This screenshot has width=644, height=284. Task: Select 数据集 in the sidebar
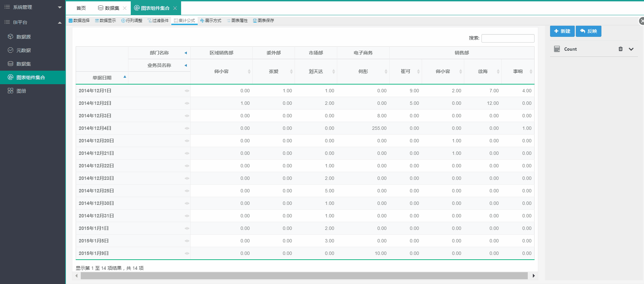point(24,64)
